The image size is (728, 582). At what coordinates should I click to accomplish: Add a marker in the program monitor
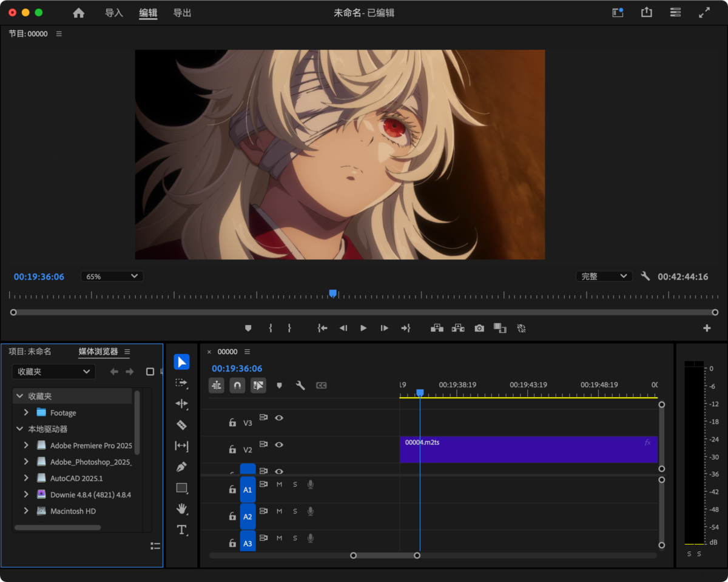point(248,328)
